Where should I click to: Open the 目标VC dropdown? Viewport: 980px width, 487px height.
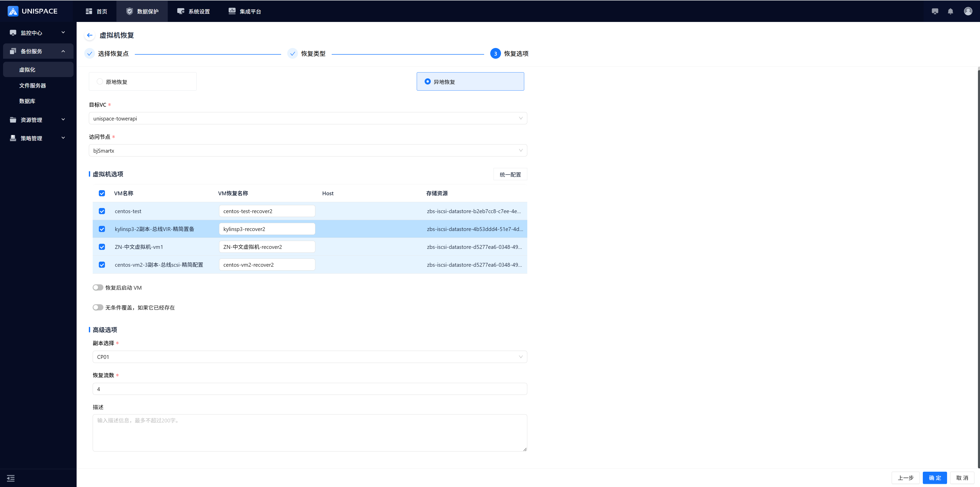click(307, 118)
